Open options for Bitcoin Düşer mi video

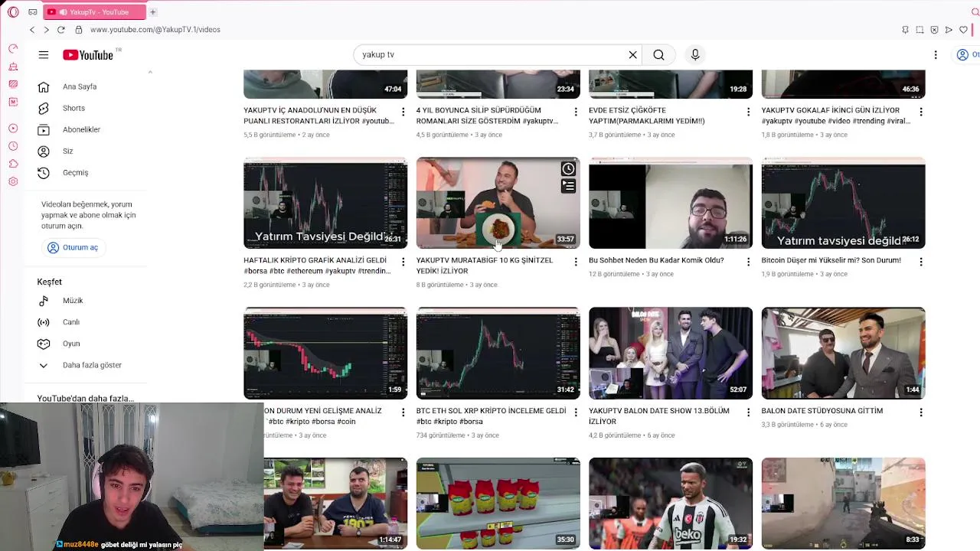point(921,262)
